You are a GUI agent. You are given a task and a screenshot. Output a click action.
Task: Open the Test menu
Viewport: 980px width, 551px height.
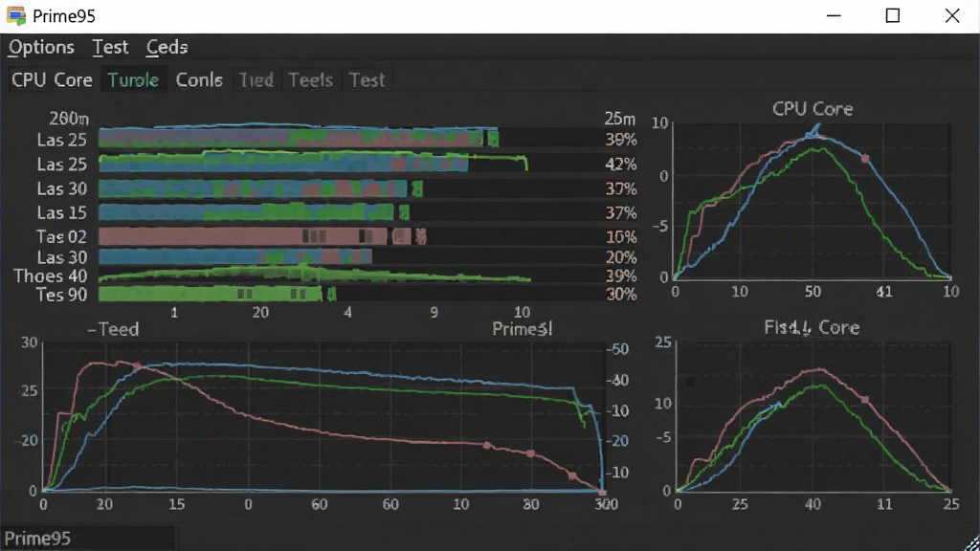tap(110, 48)
